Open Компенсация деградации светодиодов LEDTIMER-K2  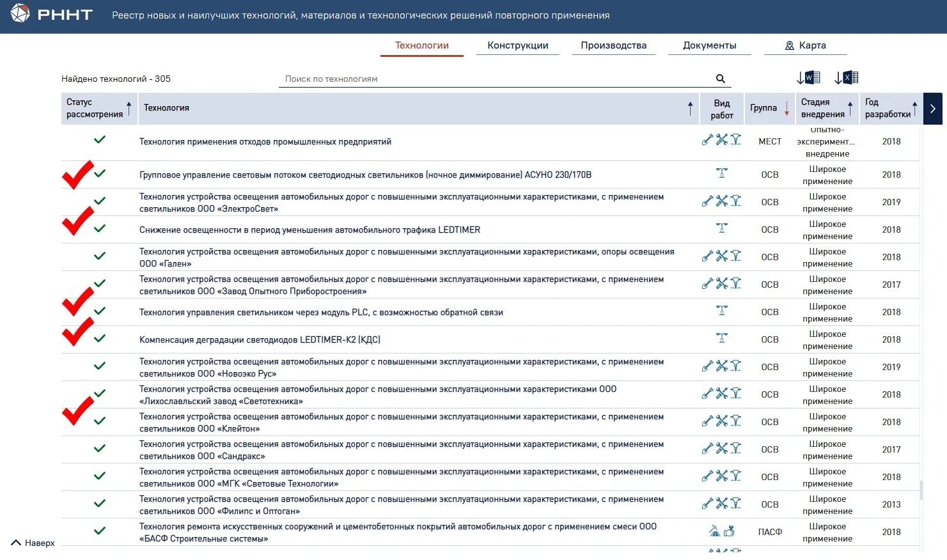click(x=260, y=339)
